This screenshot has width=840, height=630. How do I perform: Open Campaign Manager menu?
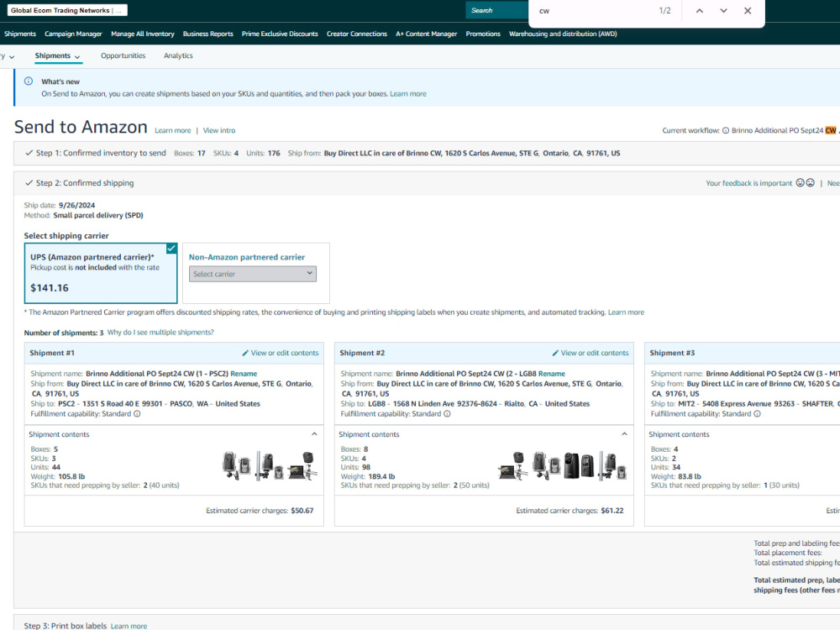coord(73,34)
